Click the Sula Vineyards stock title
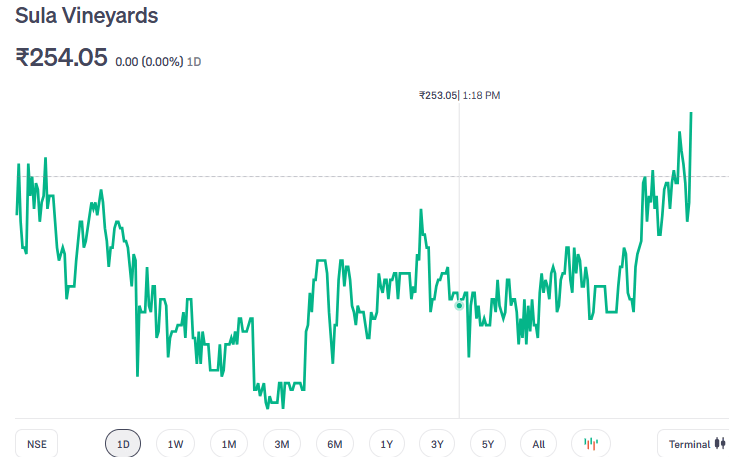The width and height of the screenshot is (729, 457). (86, 17)
